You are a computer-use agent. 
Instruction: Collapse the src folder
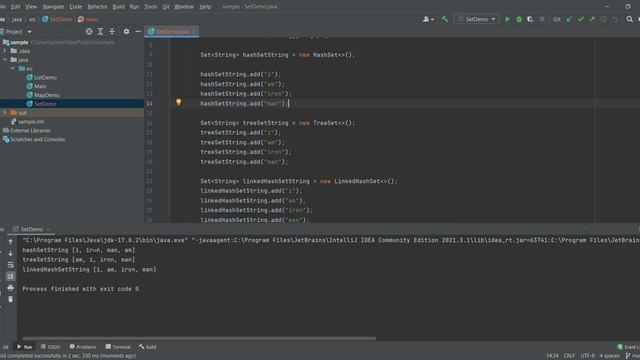click(13, 69)
